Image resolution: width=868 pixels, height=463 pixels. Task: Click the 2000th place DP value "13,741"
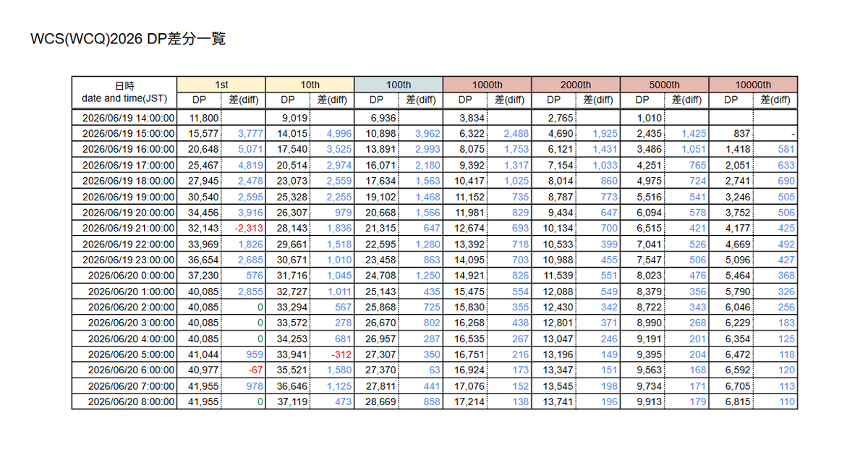click(x=558, y=402)
